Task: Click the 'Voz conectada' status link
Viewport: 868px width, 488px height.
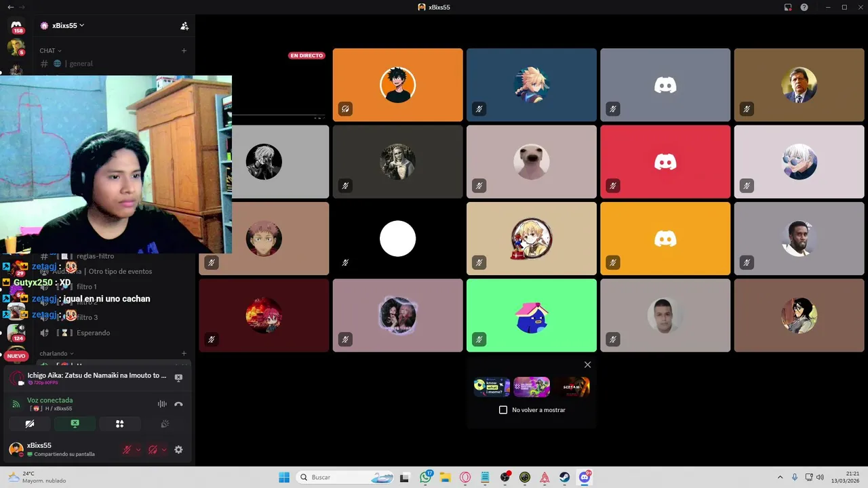Action: pos(50,400)
